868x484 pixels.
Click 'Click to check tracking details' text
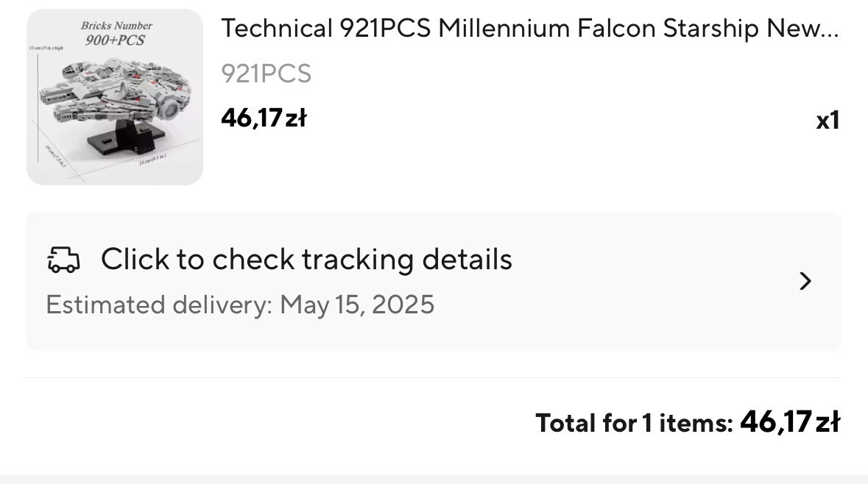(x=306, y=260)
